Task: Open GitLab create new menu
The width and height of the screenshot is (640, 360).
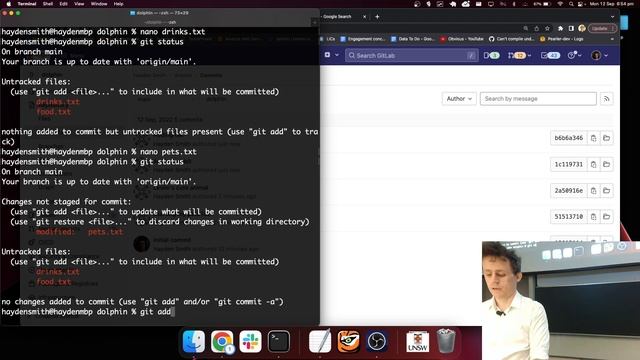Action: (331, 55)
